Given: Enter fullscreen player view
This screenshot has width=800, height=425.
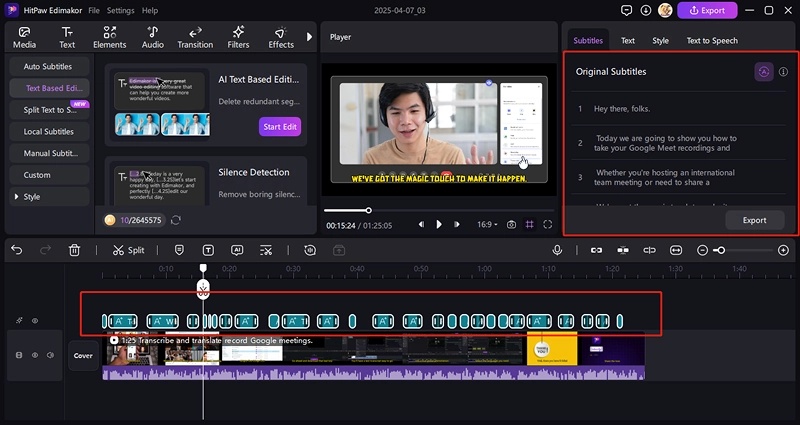Looking at the screenshot, I should [x=547, y=224].
